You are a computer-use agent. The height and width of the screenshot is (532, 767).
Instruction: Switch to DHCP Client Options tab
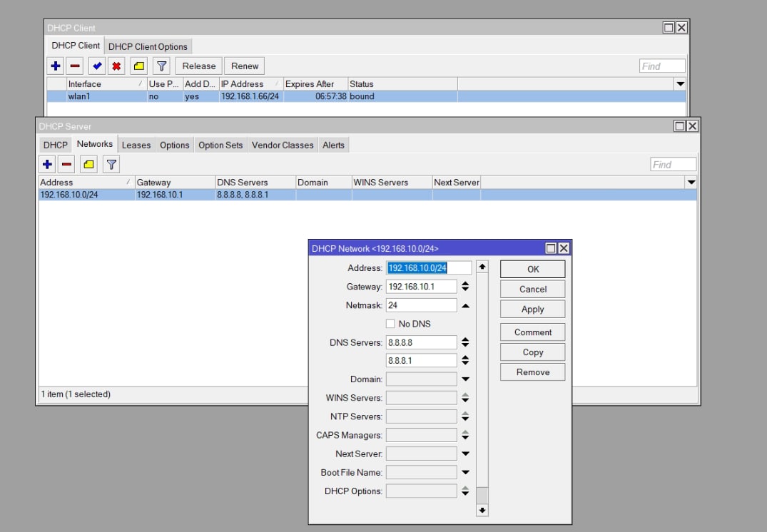click(x=148, y=46)
